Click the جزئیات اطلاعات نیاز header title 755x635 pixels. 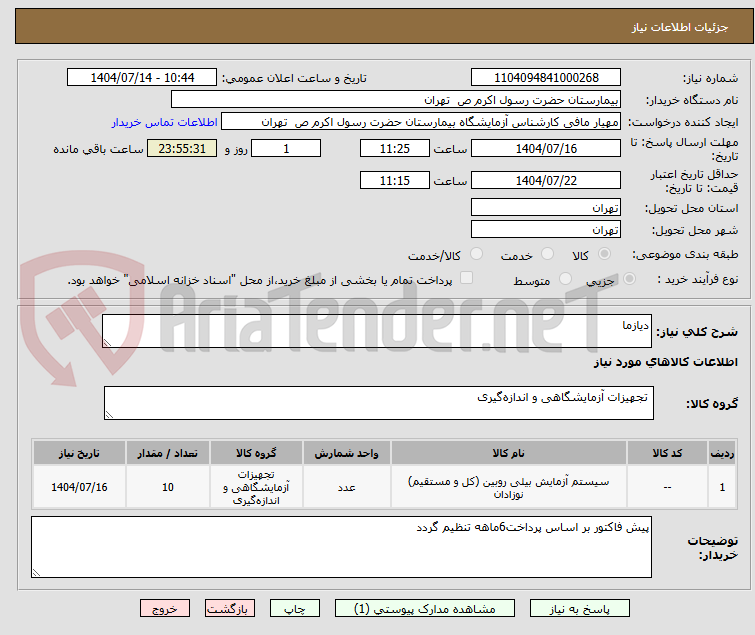(x=680, y=27)
